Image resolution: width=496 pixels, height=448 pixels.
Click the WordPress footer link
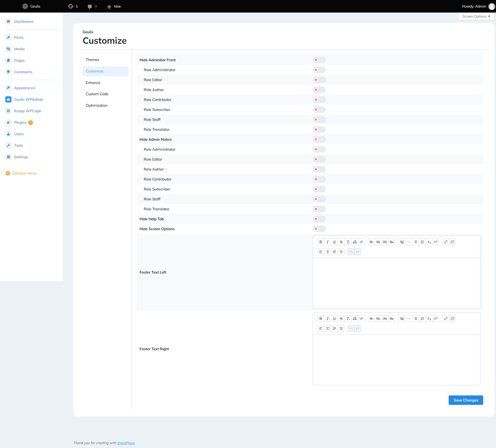(x=126, y=443)
